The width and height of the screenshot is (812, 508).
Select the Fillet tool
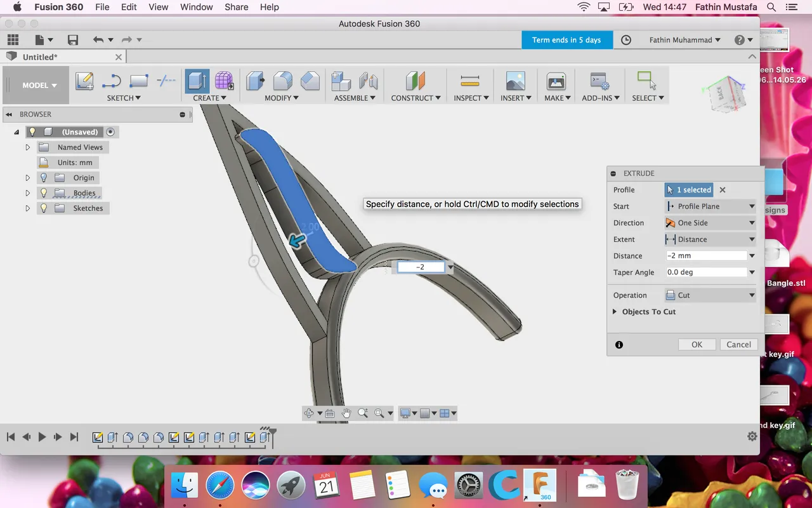(x=283, y=81)
